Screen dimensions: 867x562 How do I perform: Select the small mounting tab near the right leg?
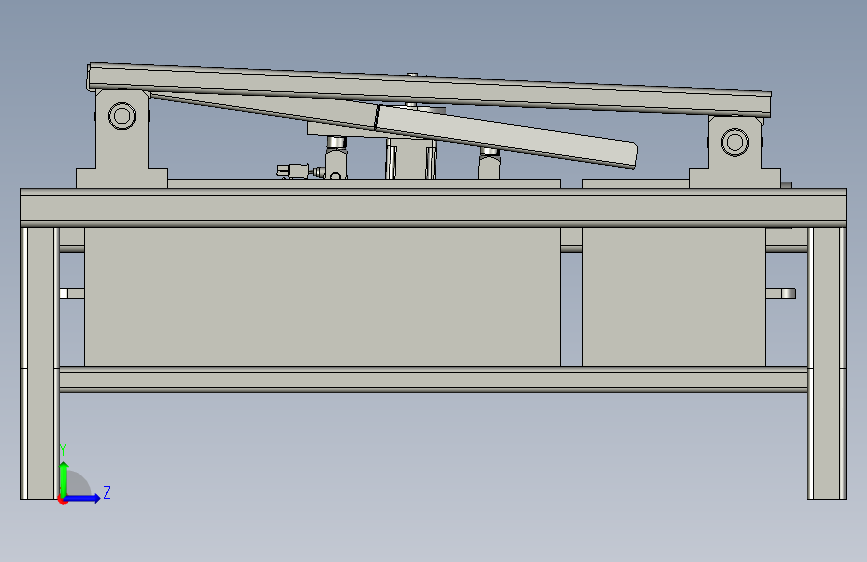pos(781,294)
